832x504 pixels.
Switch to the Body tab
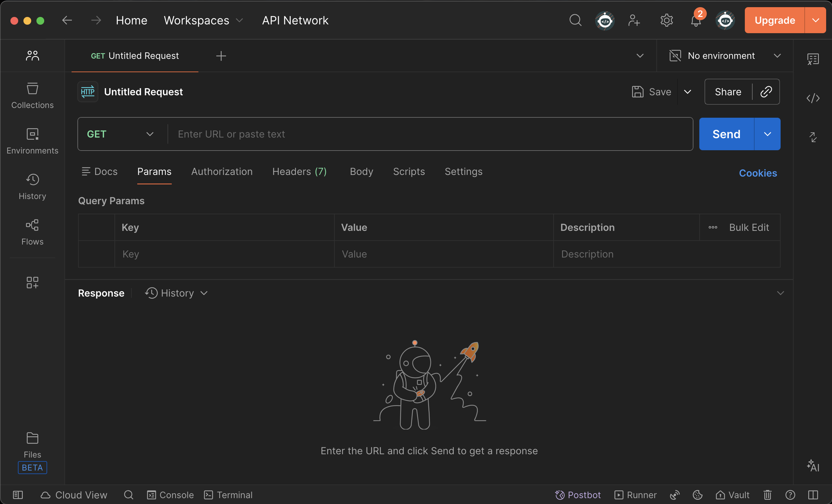[361, 171]
